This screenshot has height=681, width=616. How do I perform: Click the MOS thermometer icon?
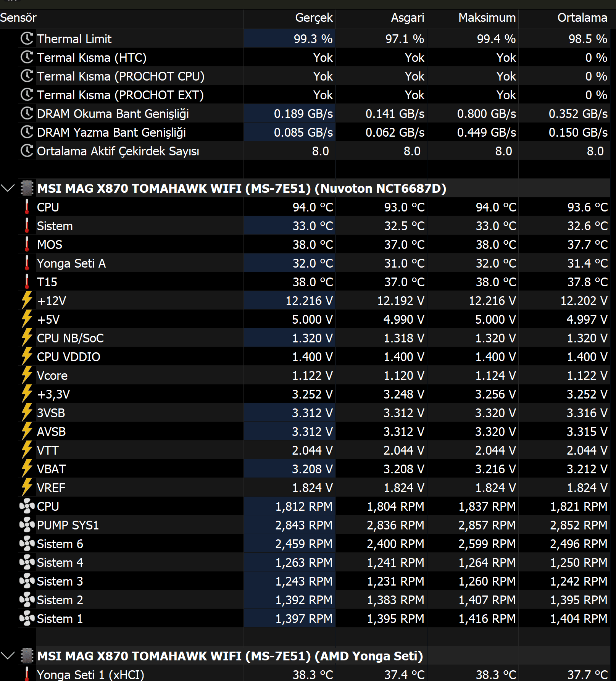(27, 244)
